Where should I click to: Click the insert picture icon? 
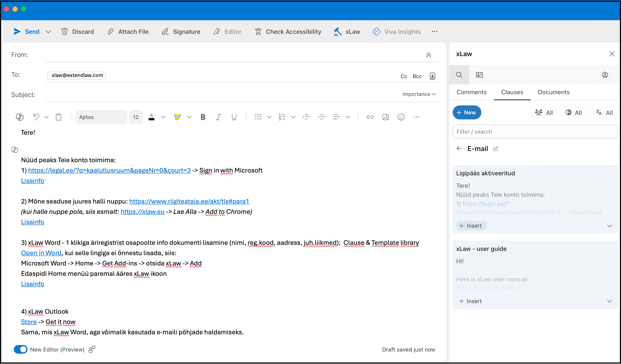tap(385, 117)
